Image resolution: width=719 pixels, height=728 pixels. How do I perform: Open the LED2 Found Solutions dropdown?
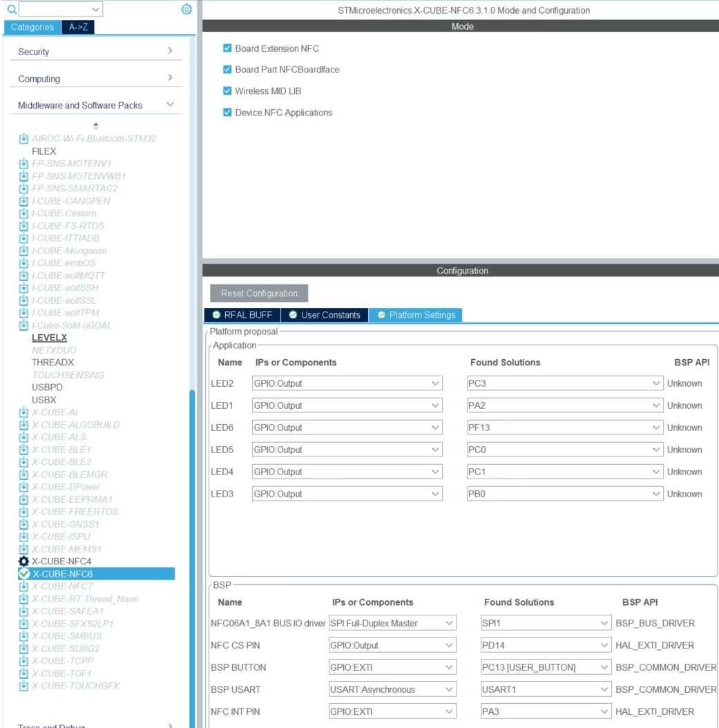click(x=564, y=383)
